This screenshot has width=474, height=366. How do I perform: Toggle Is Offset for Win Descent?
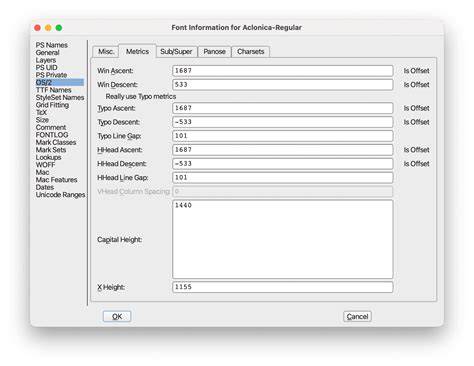416,85
